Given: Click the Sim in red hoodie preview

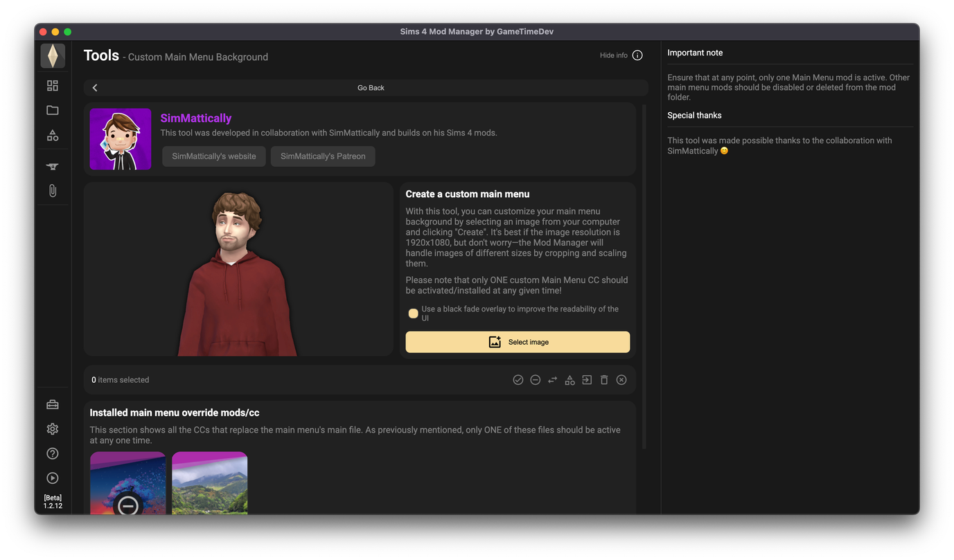Looking at the screenshot, I should (238, 273).
